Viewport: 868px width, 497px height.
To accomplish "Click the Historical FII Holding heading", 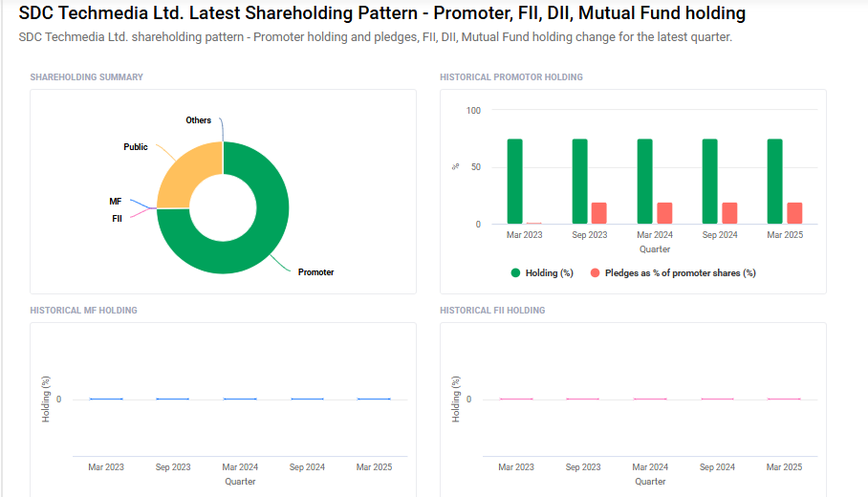I will click(492, 311).
